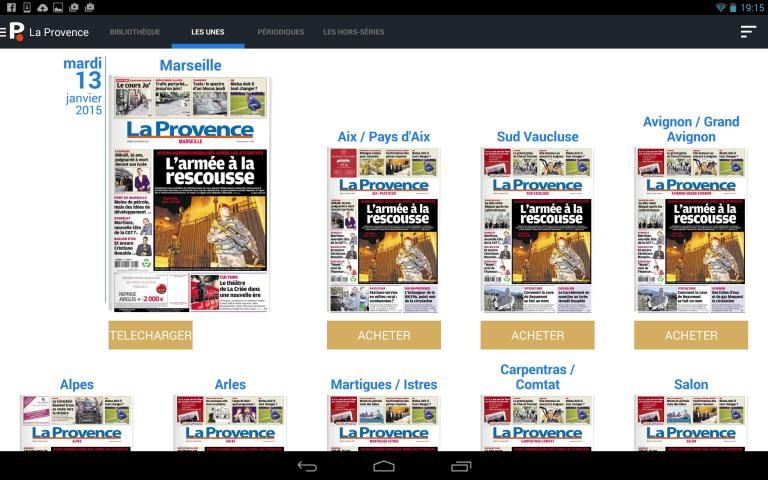This screenshot has height=480, width=768.
Task: Tap Telecharger for the Marseille edition
Action: coord(150,335)
